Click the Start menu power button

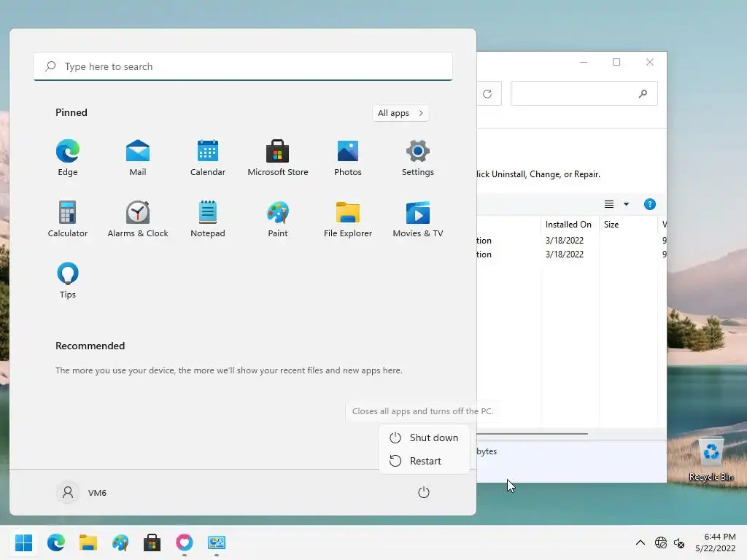[x=424, y=492]
